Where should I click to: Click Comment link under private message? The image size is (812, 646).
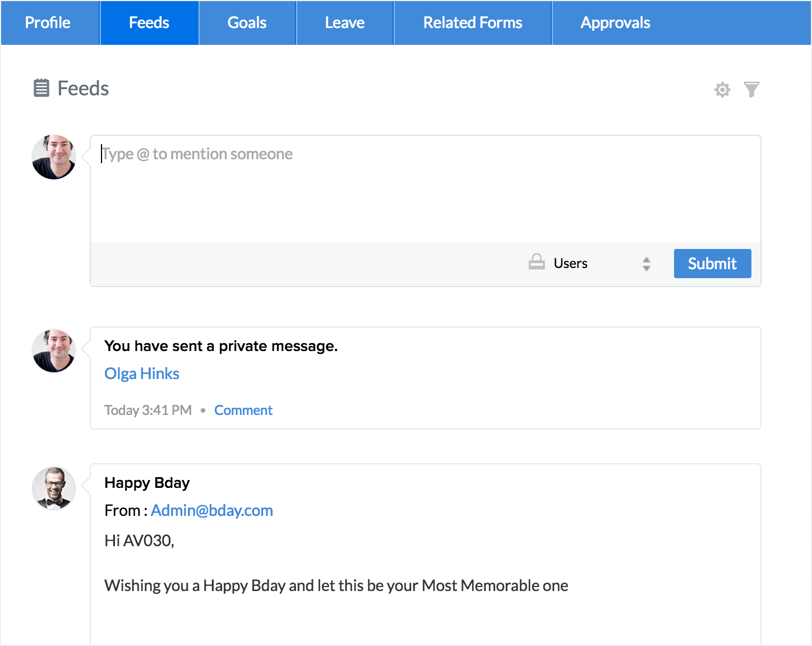[x=243, y=410]
